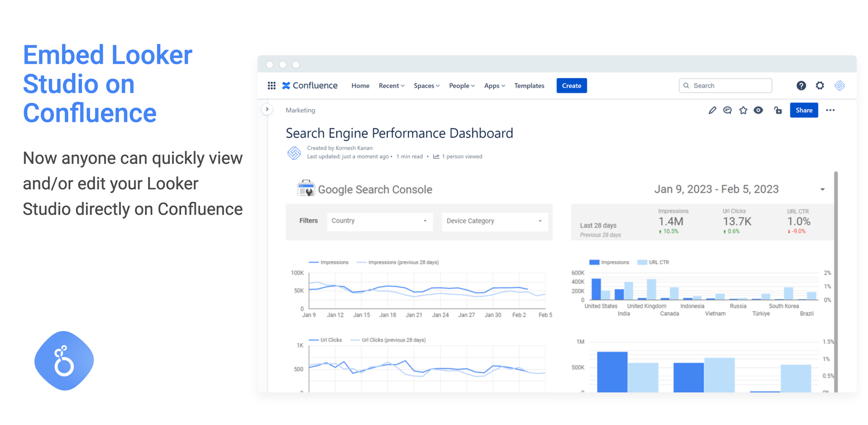Click the Share button
Viewport: 868px width, 425px height.
pos(804,110)
